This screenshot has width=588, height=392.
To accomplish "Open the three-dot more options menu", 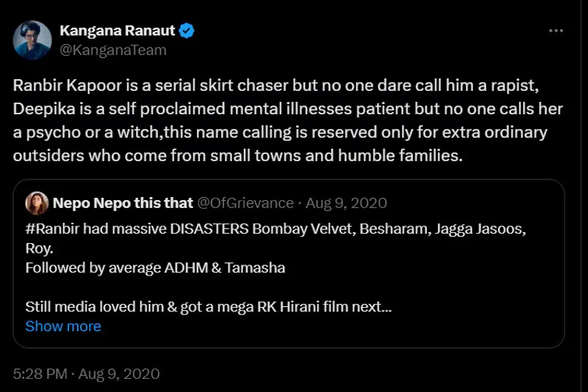I will pyautogui.click(x=556, y=31).
